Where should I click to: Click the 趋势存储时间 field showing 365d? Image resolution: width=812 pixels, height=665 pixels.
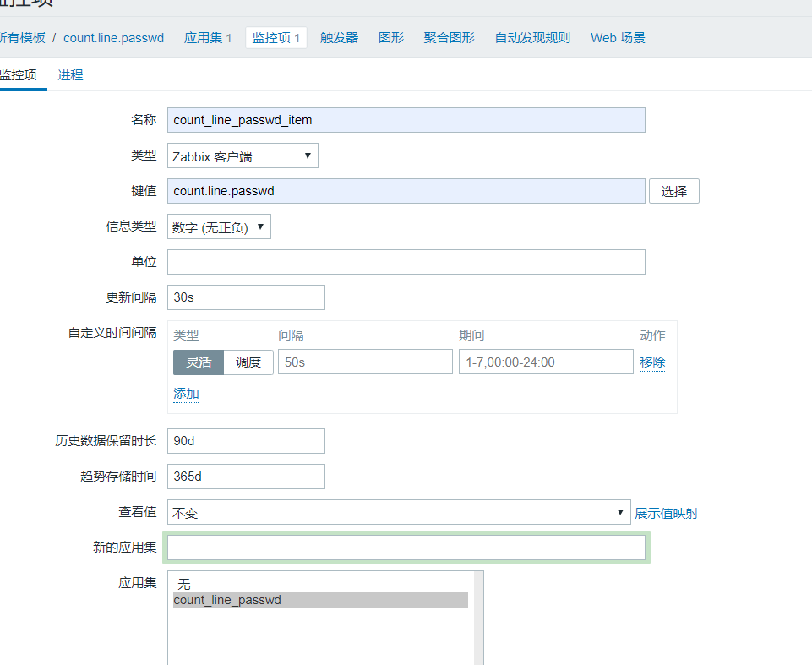coord(246,477)
